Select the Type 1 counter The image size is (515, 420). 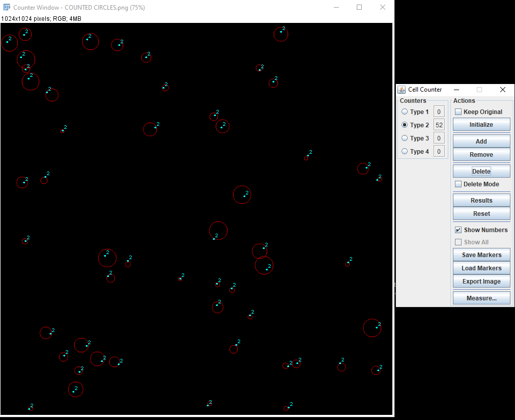click(x=405, y=111)
